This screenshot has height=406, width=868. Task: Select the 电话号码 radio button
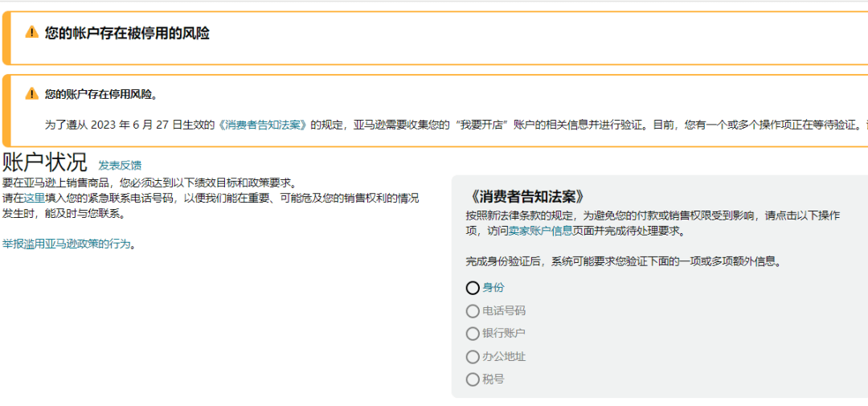(473, 311)
